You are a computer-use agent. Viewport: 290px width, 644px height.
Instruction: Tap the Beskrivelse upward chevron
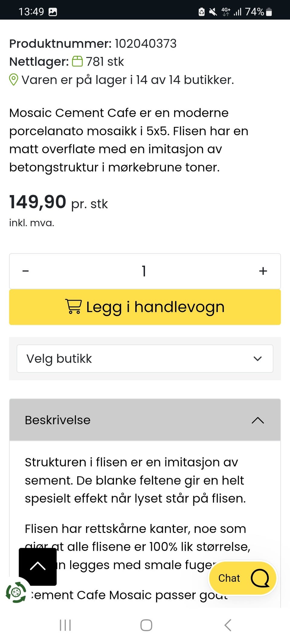click(x=258, y=420)
